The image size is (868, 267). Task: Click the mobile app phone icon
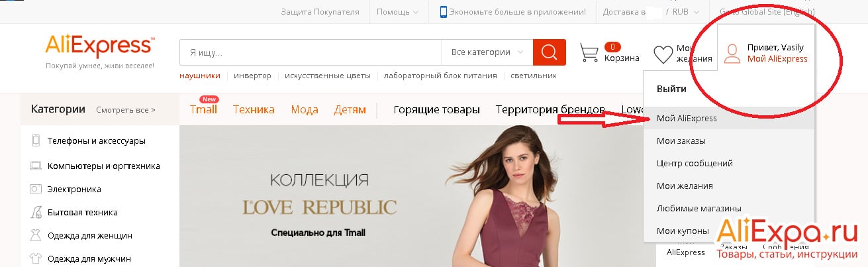pos(443,12)
